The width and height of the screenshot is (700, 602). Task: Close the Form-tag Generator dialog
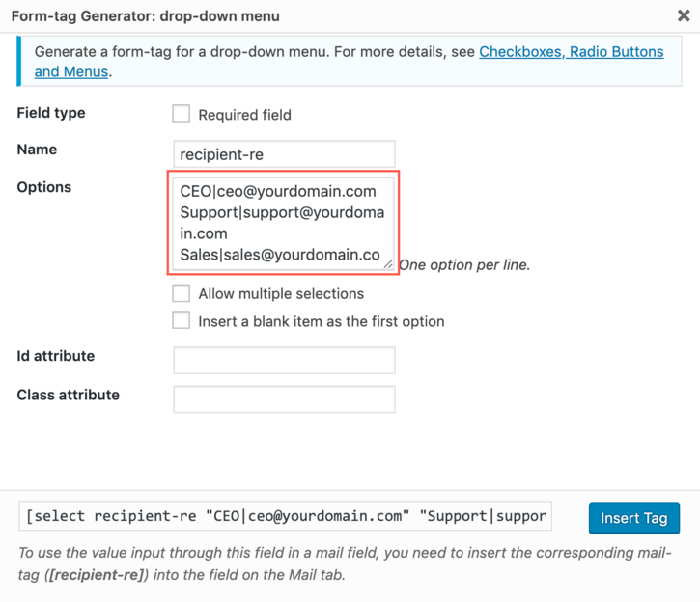coord(684,15)
